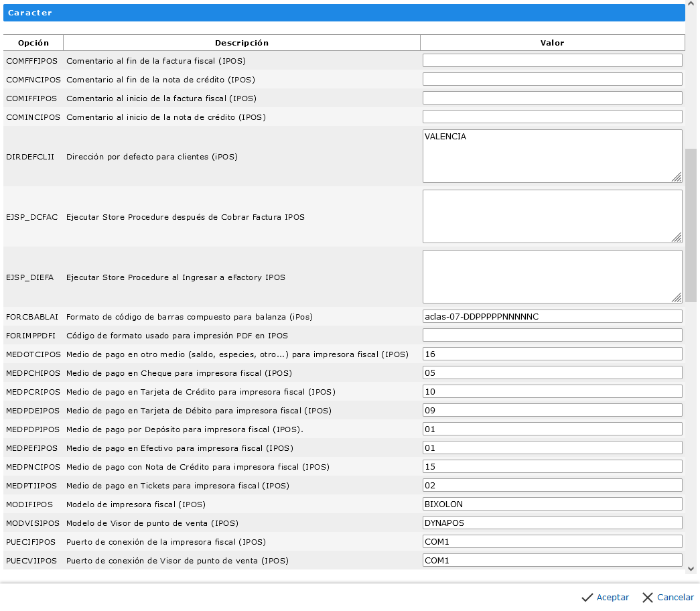Click the resize grip on EJSP_DCFAC textarea

point(677,237)
